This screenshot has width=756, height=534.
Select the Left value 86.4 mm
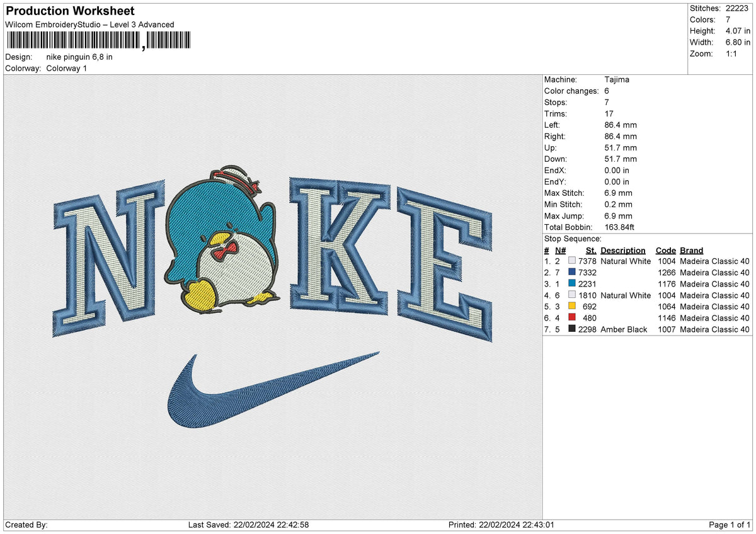point(621,125)
